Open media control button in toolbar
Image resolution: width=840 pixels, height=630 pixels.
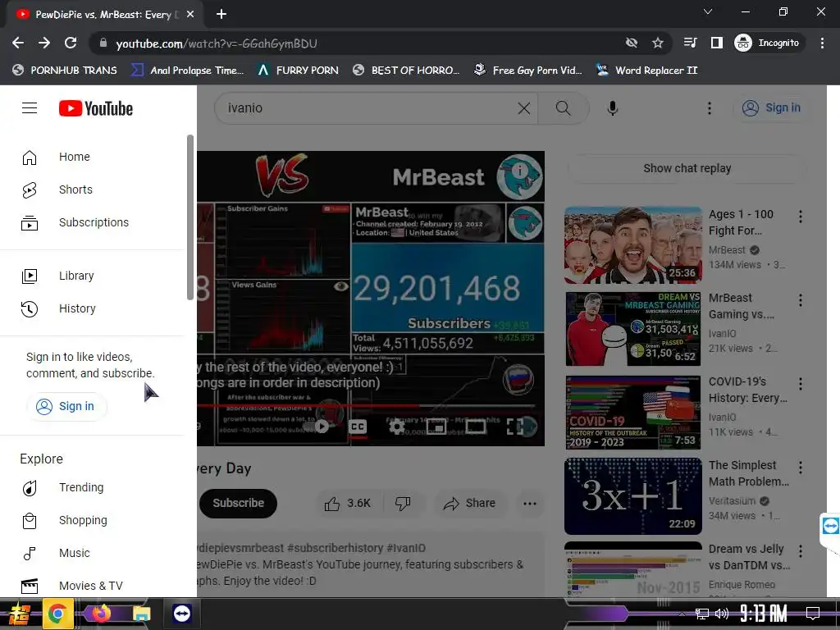(691, 43)
